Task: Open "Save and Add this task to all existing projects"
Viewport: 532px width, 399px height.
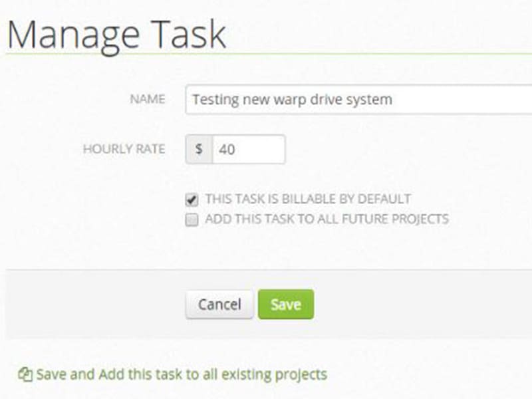Action: click(x=182, y=374)
